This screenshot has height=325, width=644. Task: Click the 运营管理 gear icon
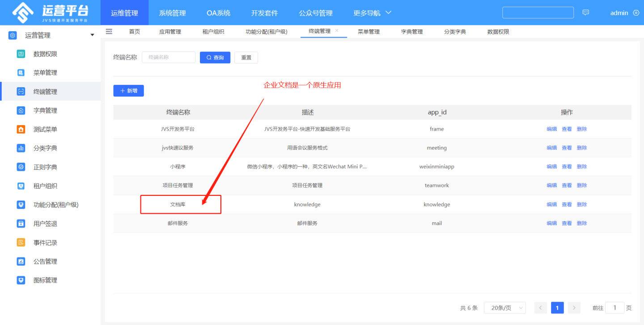pos(13,35)
